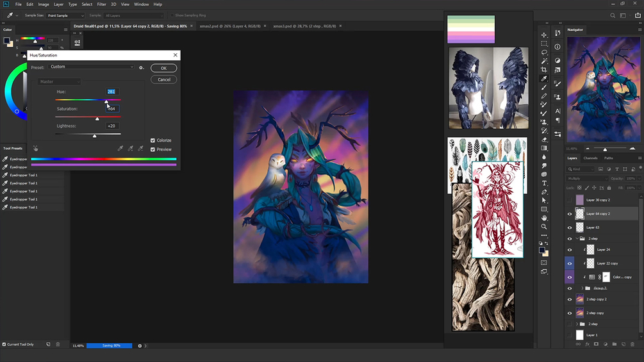Select the Eraser tool
The image size is (644, 362).
pos(544,140)
